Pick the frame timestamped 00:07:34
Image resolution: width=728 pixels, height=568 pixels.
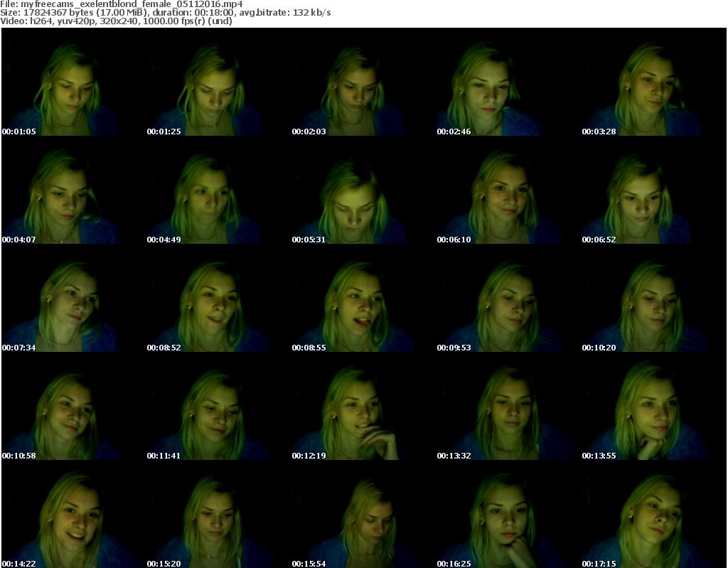pyautogui.click(x=74, y=298)
